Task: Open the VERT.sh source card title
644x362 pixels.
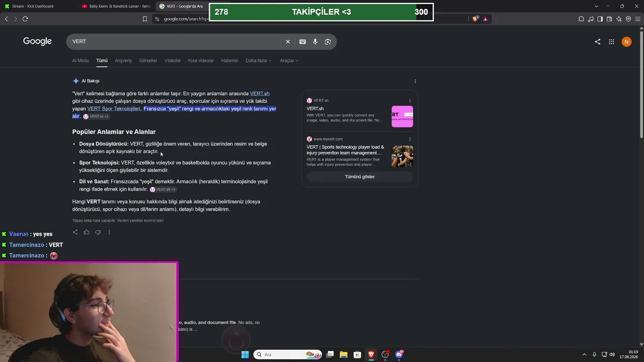Action: [x=315, y=109]
